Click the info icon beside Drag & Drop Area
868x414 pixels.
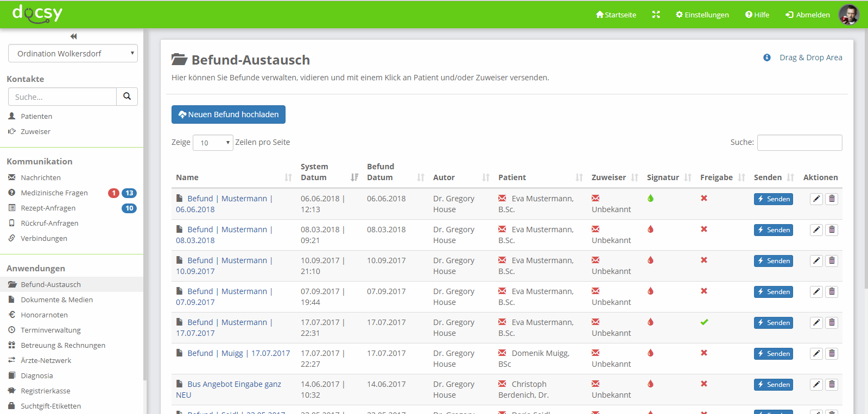[766, 58]
